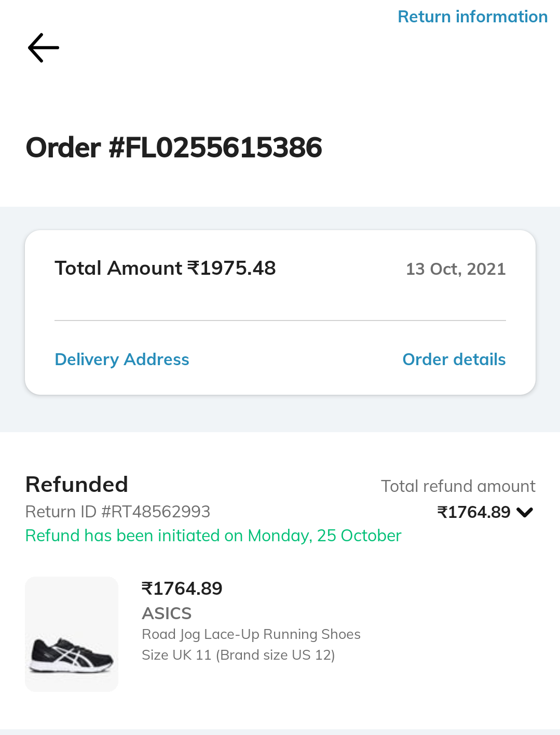Click the 13 Oct, 2021 order date
The height and width of the screenshot is (735, 560).
[x=455, y=269]
